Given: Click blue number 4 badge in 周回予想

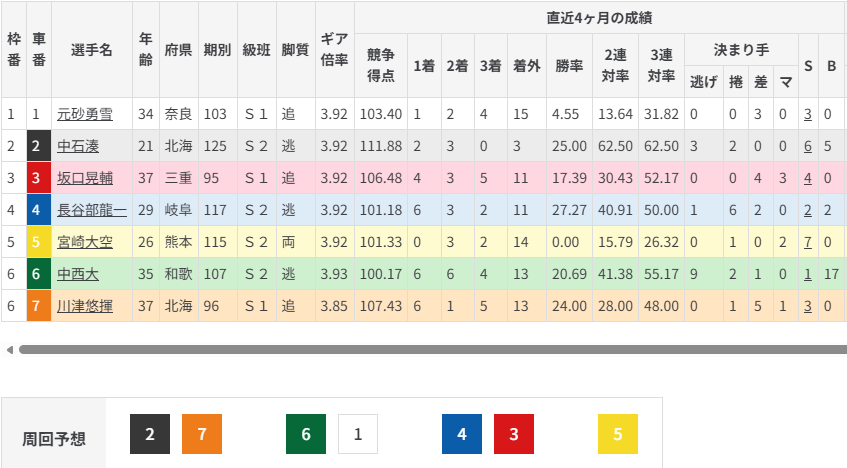Looking at the screenshot, I should [462, 434].
